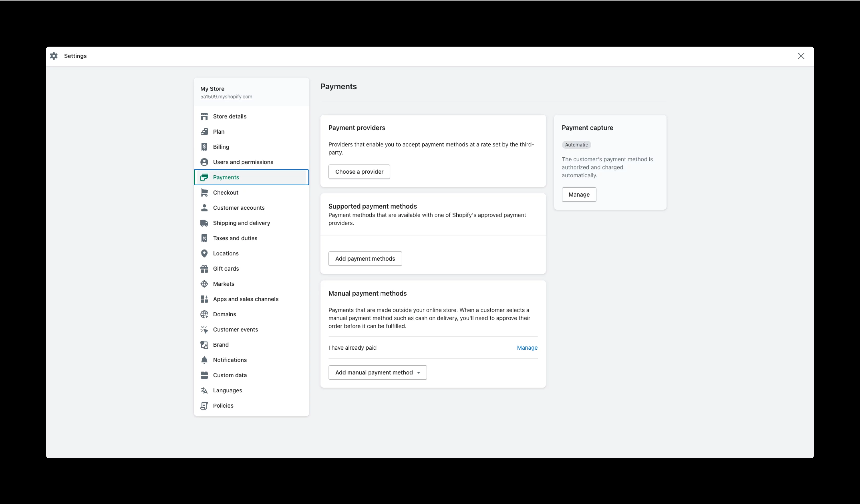Click the Settings gear icon in header
The width and height of the screenshot is (860, 504).
(x=54, y=56)
